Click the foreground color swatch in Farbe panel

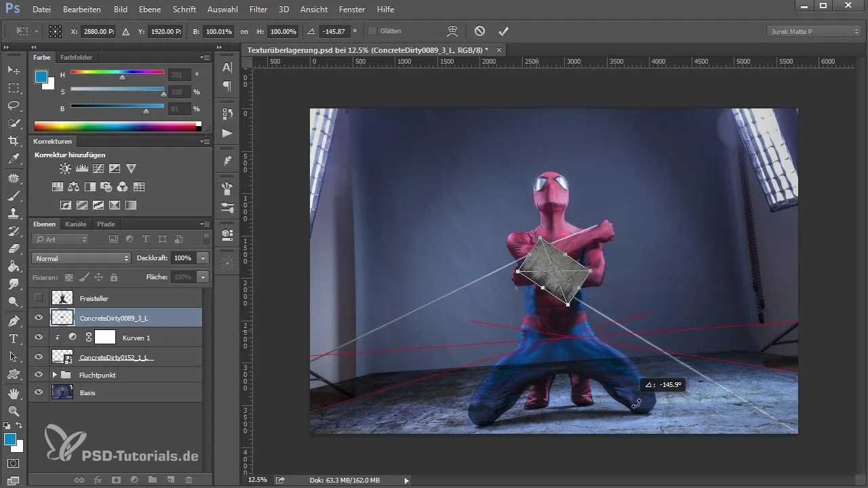[41, 77]
